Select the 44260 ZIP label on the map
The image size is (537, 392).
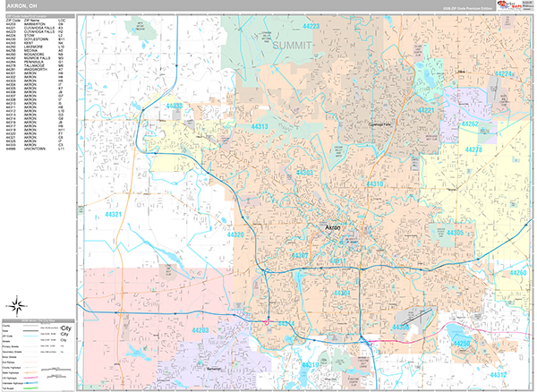[x=518, y=273]
